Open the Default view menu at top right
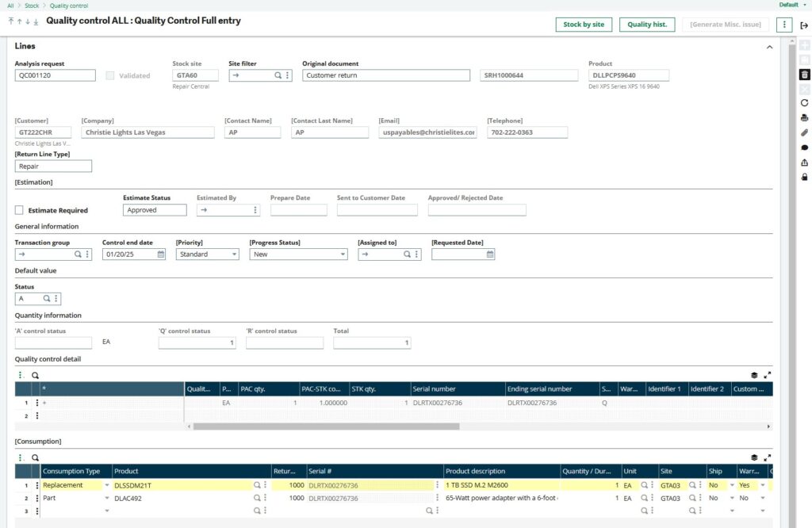This screenshot has height=528, width=812. point(792,5)
